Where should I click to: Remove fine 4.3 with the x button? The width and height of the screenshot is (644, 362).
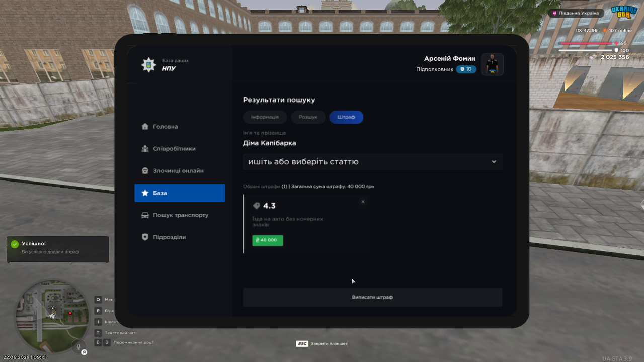(363, 202)
